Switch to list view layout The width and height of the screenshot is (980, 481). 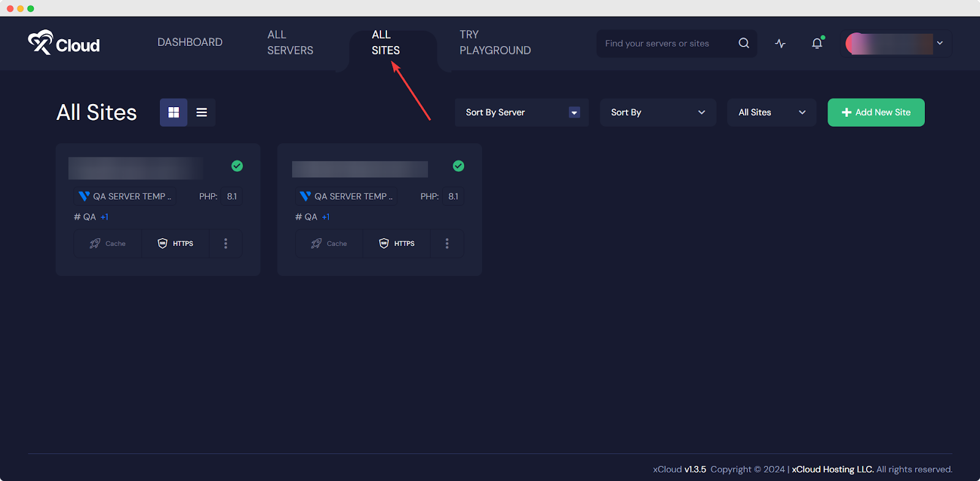pos(202,113)
